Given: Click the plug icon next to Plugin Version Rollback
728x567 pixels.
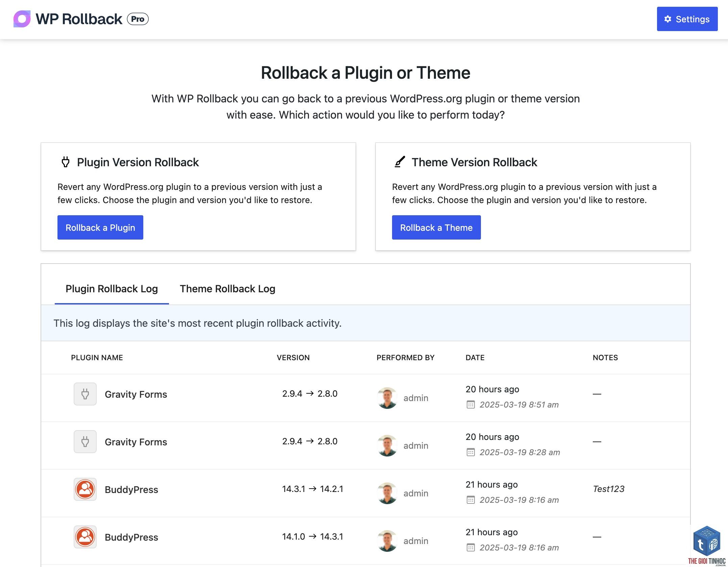Looking at the screenshot, I should pyautogui.click(x=66, y=162).
